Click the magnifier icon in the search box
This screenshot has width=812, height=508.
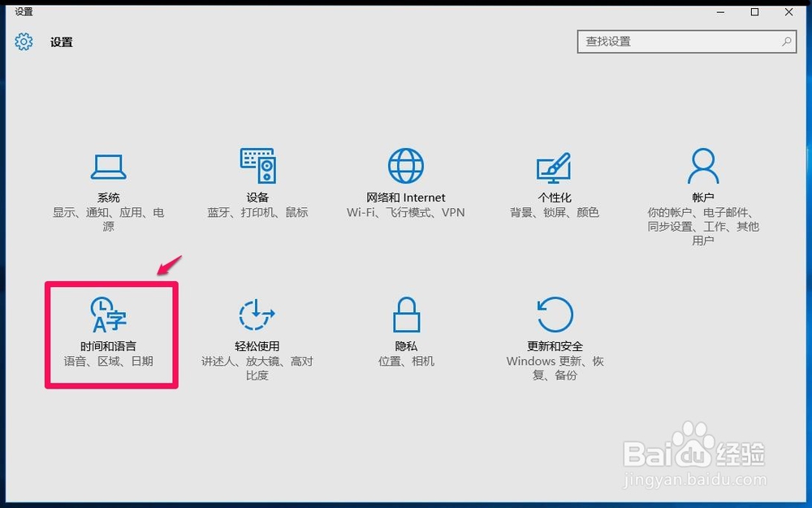786,41
